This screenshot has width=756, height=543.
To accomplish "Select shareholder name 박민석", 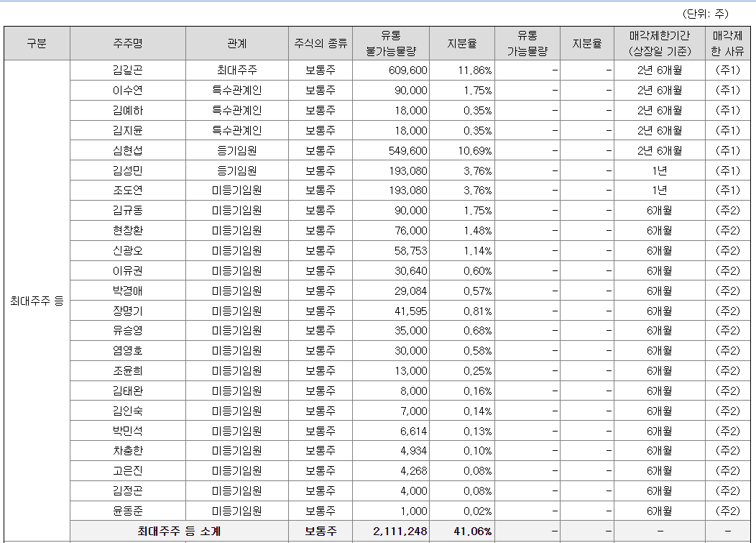I will [128, 431].
